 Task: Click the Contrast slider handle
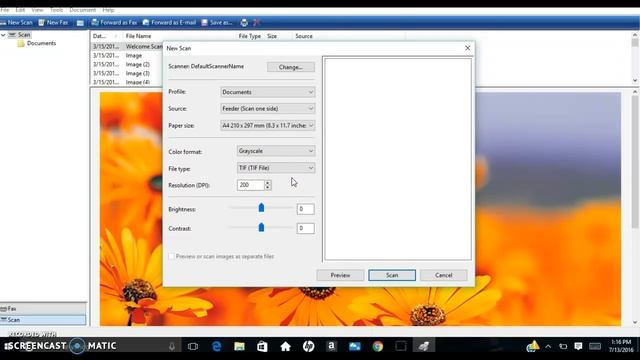click(261, 227)
